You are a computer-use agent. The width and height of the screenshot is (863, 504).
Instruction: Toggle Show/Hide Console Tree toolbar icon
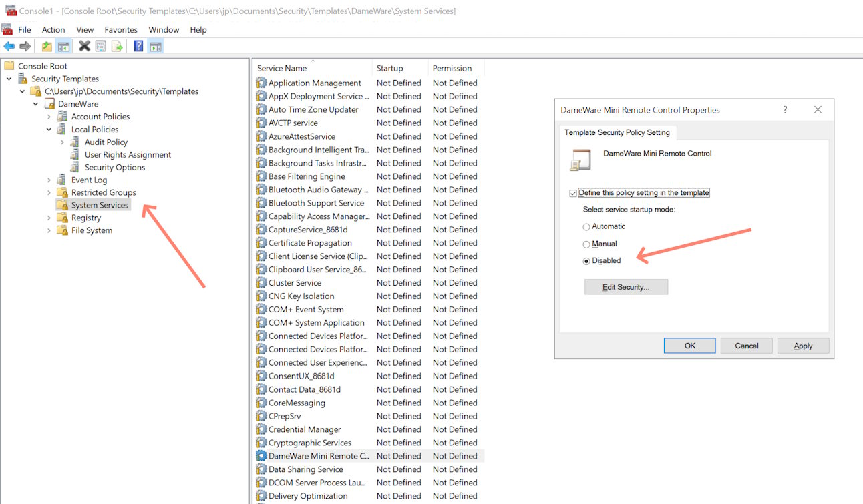tap(63, 47)
